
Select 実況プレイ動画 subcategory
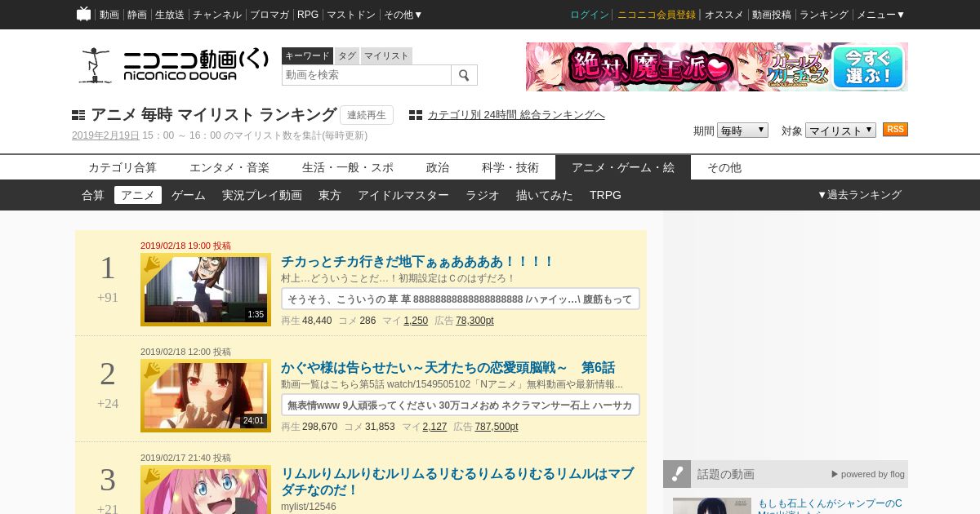tap(262, 195)
